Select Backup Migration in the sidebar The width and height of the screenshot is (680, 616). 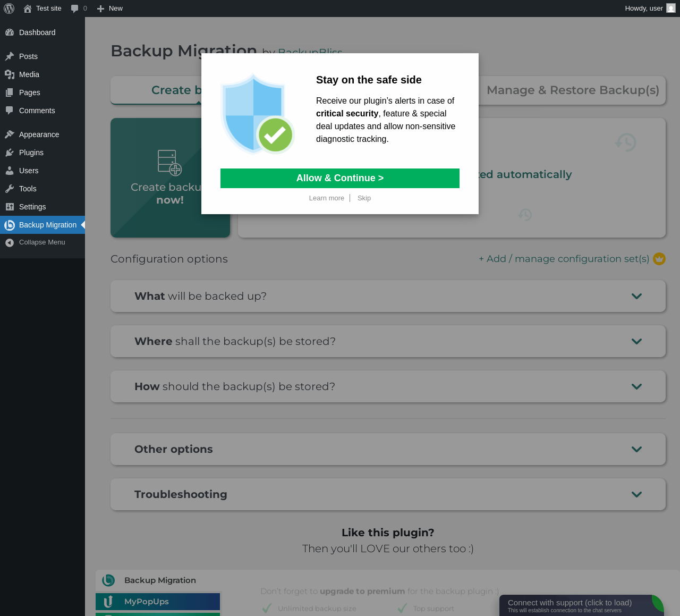(x=42, y=225)
